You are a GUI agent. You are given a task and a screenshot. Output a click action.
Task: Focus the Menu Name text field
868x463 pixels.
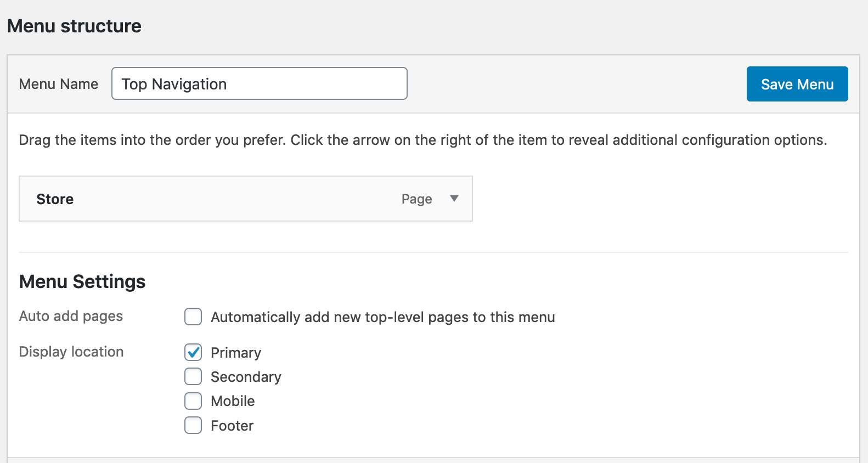pyautogui.click(x=259, y=84)
